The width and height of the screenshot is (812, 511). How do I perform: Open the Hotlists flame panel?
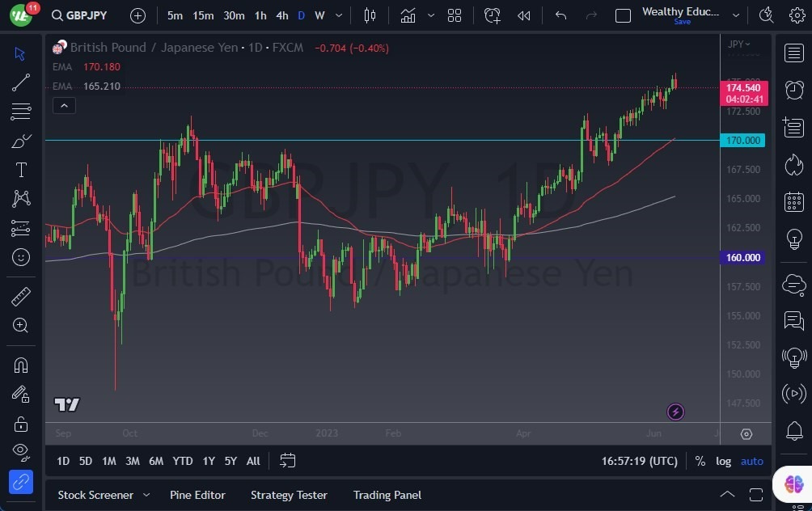coord(793,165)
